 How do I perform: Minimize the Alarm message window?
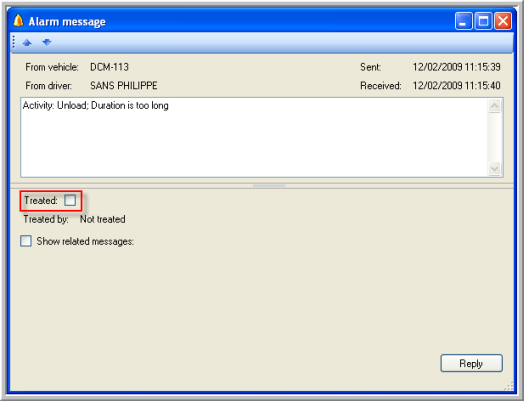[464, 21]
